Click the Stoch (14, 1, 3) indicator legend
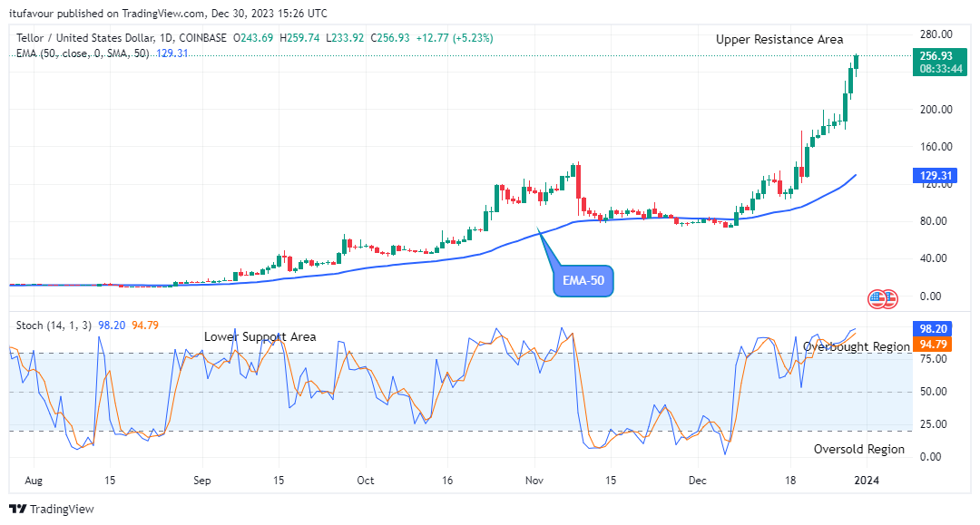Viewport: 980px width, 525px height. pos(54,326)
